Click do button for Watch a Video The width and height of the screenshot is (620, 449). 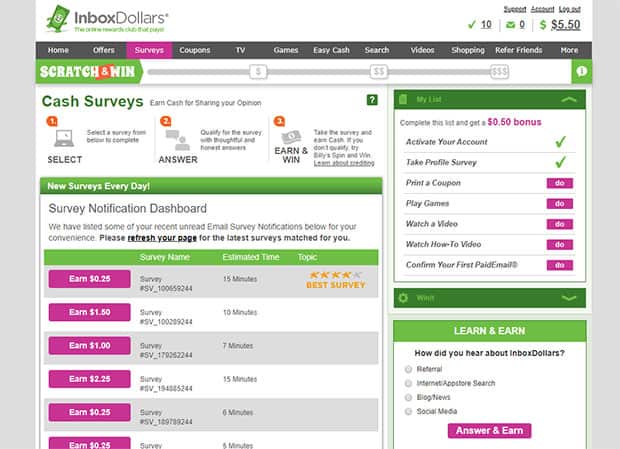pos(560,224)
